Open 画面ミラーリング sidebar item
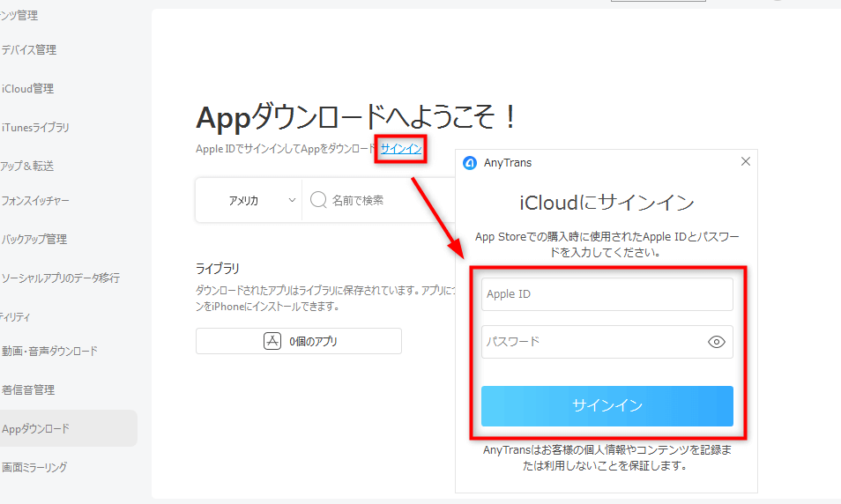The width and height of the screenshot is (841, 504). click(x=34, y=468)
